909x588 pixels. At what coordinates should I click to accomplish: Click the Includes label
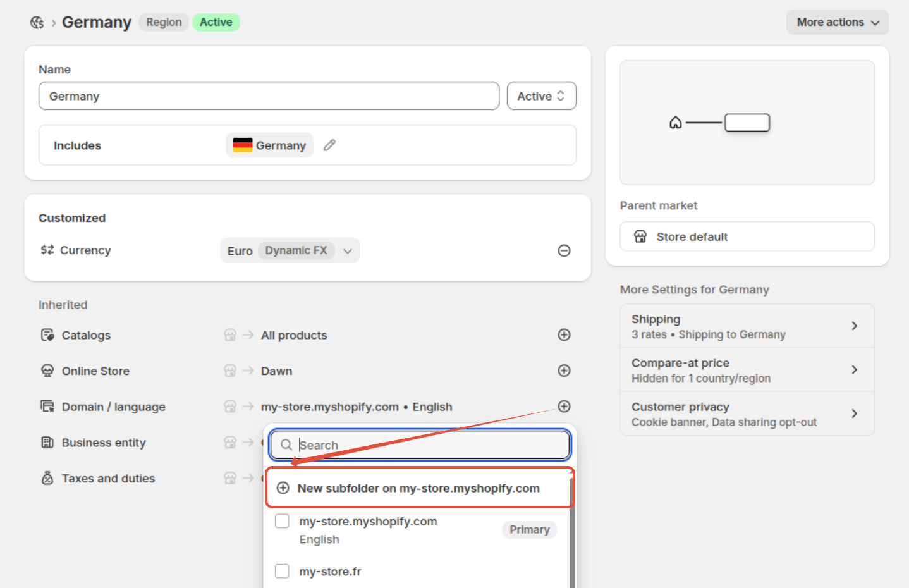click(x=77, y=145)
